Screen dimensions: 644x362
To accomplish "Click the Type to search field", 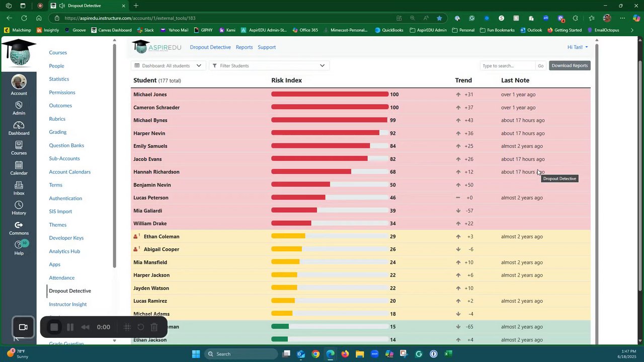I will (x=508, y=66).
